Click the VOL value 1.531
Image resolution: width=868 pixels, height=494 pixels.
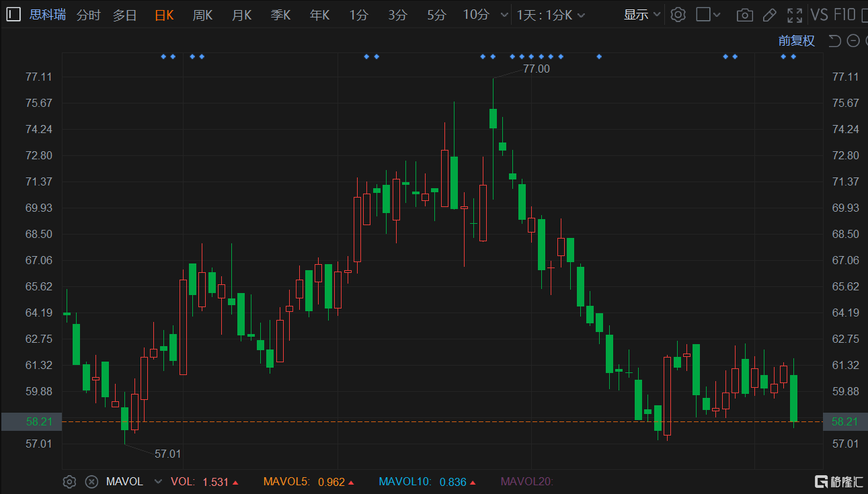click(216, 482)
